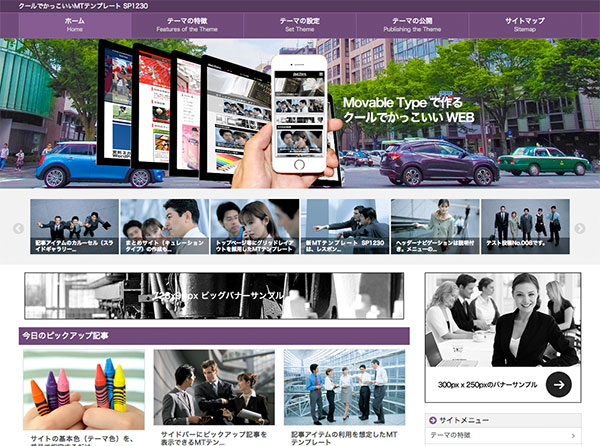The width and height of the screenshot is (600, 446).
Task: Click the サイトメニュー sidebar heading text
Action: 464,420
